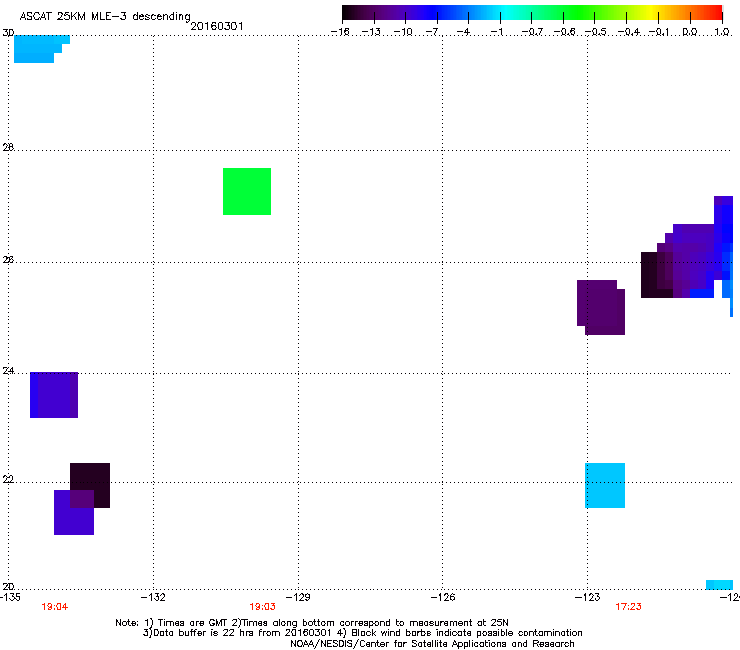Click the 0.0 color bar label

[690, 32]
